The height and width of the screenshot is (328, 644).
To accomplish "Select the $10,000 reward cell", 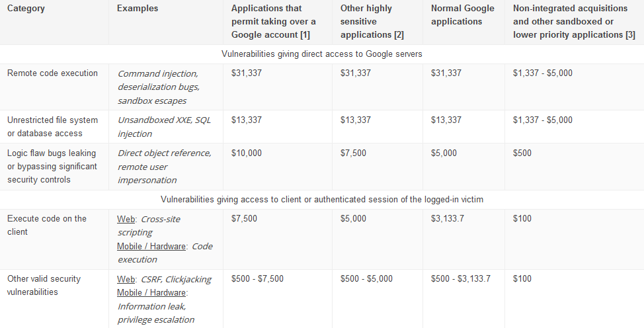I will 247,153.
